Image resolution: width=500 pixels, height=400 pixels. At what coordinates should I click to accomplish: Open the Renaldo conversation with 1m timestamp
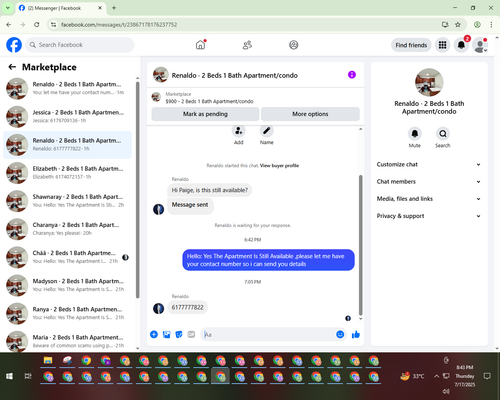click(x=67, y=89)
